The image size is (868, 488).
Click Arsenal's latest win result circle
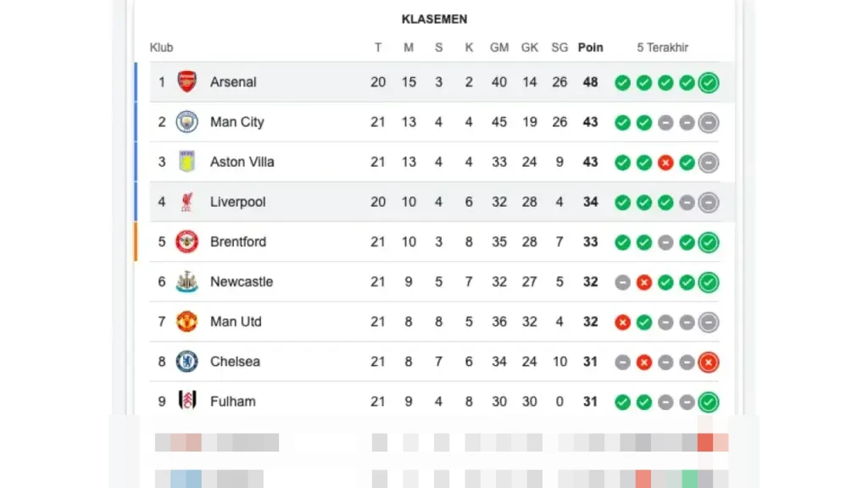point(709,82)
